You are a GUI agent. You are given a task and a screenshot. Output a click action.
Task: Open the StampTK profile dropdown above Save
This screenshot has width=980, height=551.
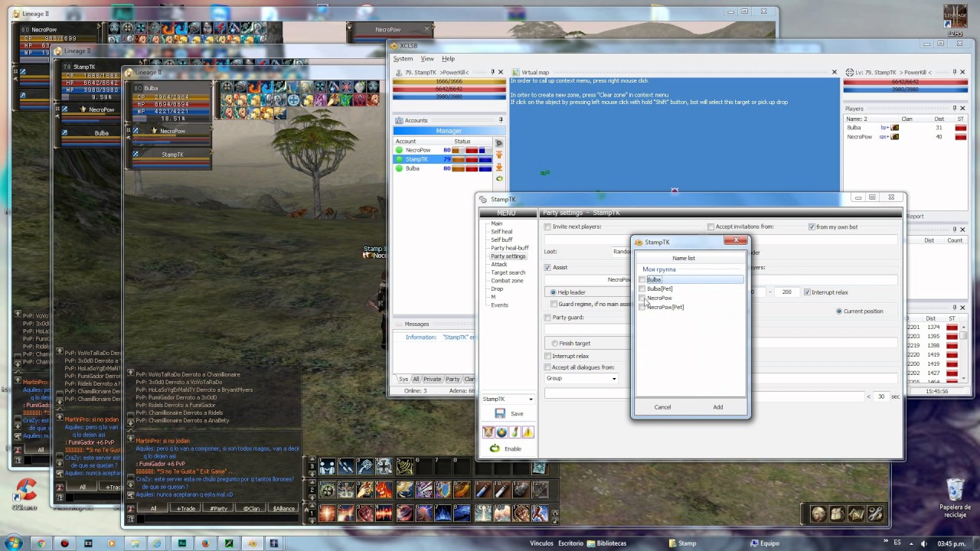coord(507,399)
